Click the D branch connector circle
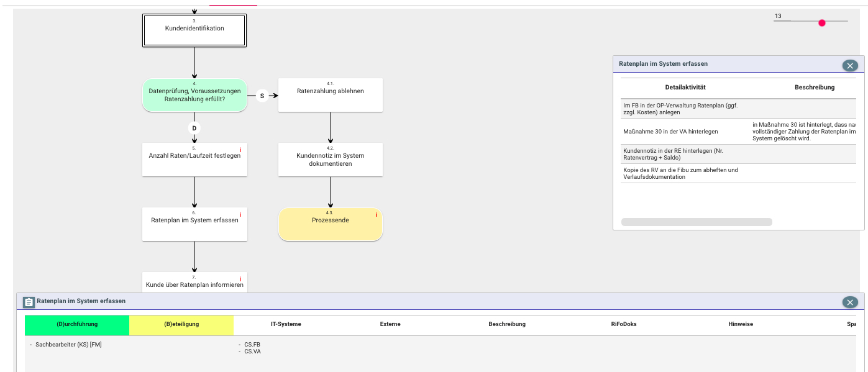The height and width of the screenshot is (372, 868). [194, 128]
